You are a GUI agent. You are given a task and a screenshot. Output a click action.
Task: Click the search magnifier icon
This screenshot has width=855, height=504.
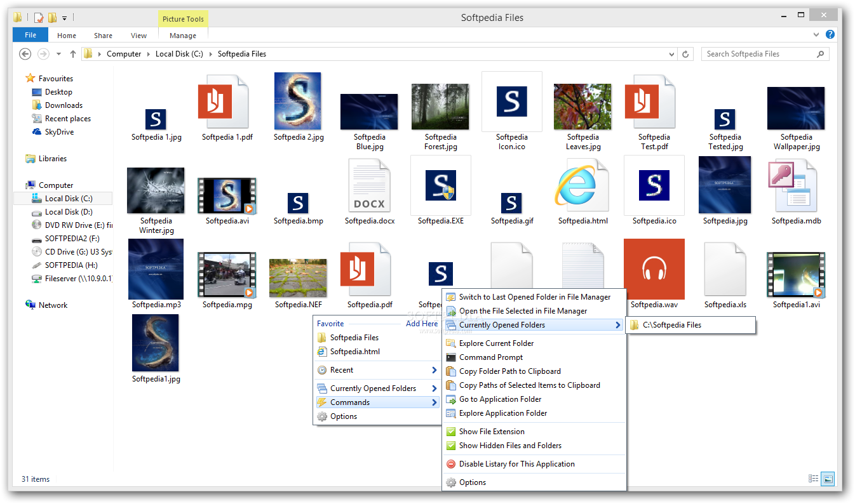click(x=820, y=54)
